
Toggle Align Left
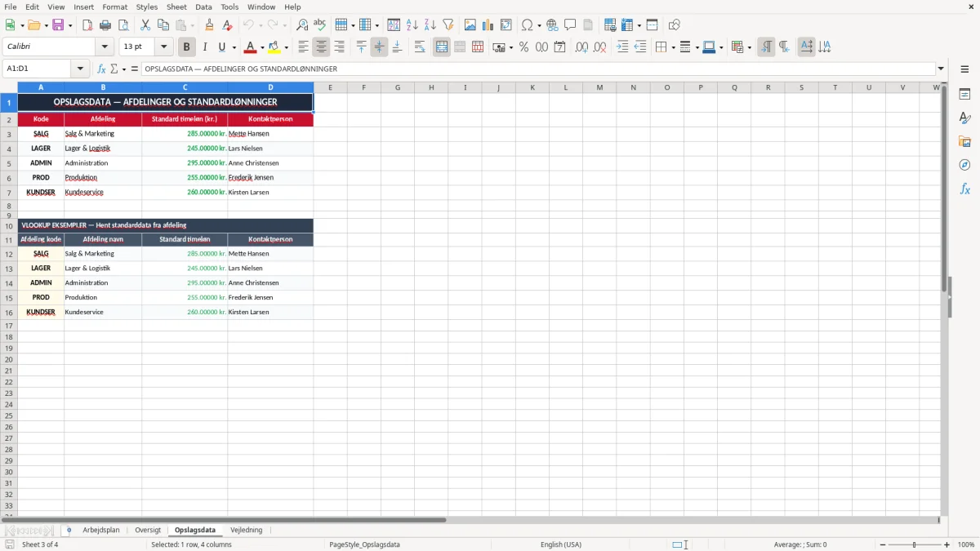[304, 47]
